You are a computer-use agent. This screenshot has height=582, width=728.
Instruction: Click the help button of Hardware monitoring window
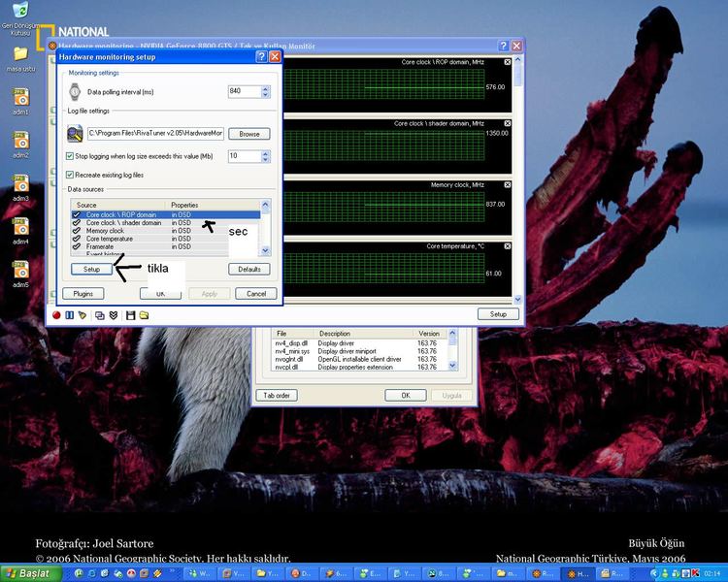click(x=503, y=46)
